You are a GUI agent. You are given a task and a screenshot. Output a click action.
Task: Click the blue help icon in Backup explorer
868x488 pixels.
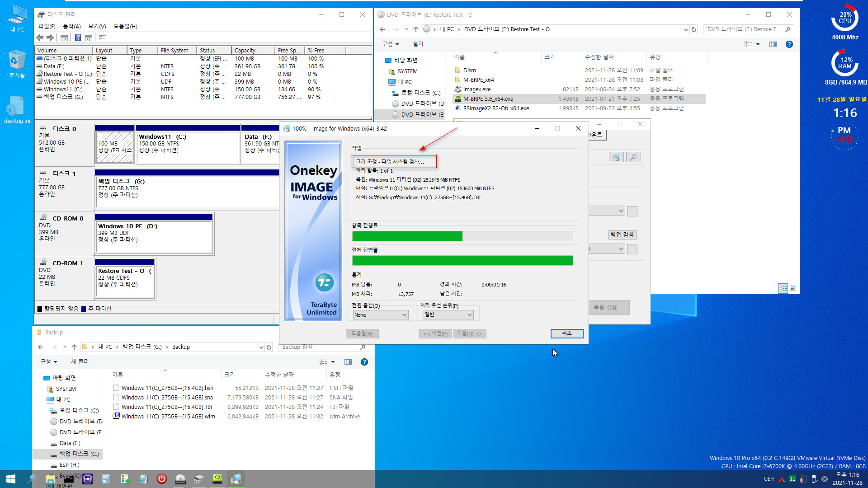click(364, 362)
